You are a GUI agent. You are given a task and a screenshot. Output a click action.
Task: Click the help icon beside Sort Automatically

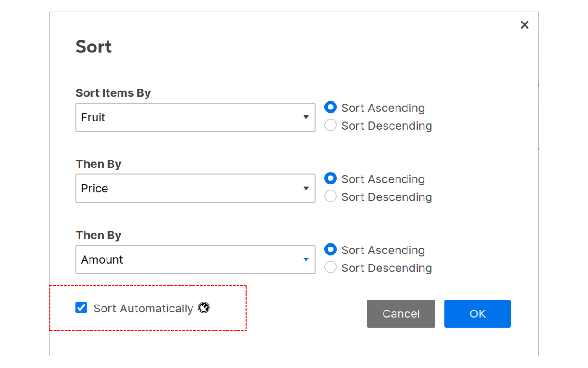point(204,308)
